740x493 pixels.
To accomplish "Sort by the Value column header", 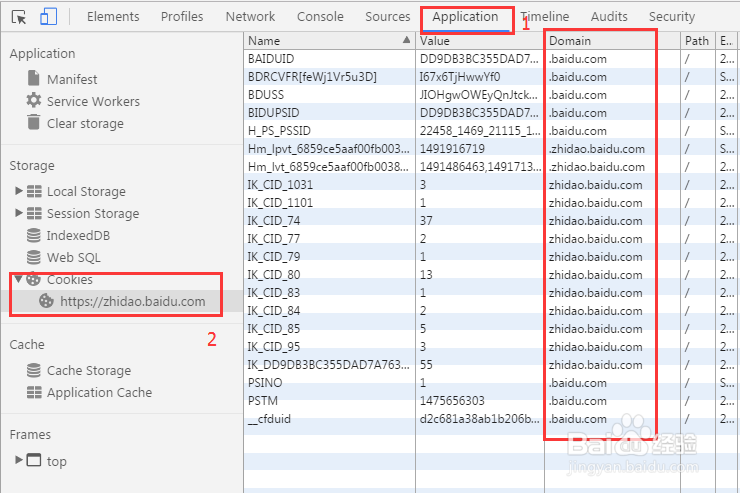I will coord(480,41).
